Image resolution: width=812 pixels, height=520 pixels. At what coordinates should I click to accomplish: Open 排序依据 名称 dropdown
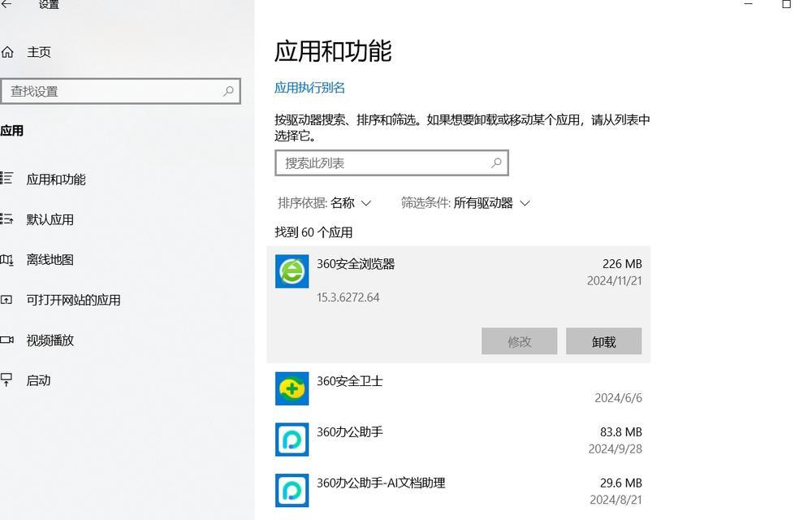coord(325,202)
